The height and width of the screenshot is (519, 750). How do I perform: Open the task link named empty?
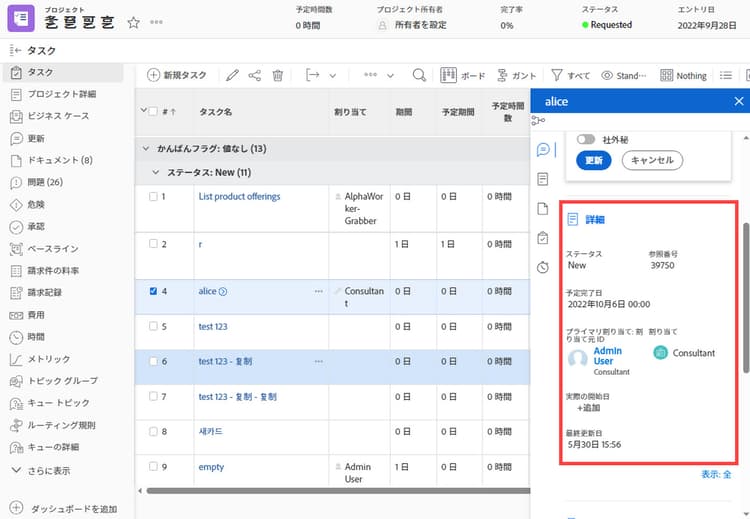pos(211,467)
